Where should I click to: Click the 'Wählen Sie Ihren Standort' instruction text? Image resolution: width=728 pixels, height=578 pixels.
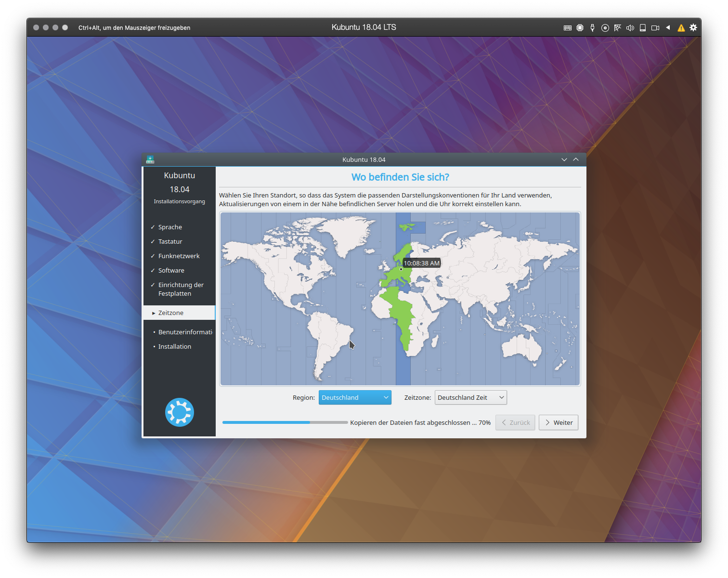386,199
